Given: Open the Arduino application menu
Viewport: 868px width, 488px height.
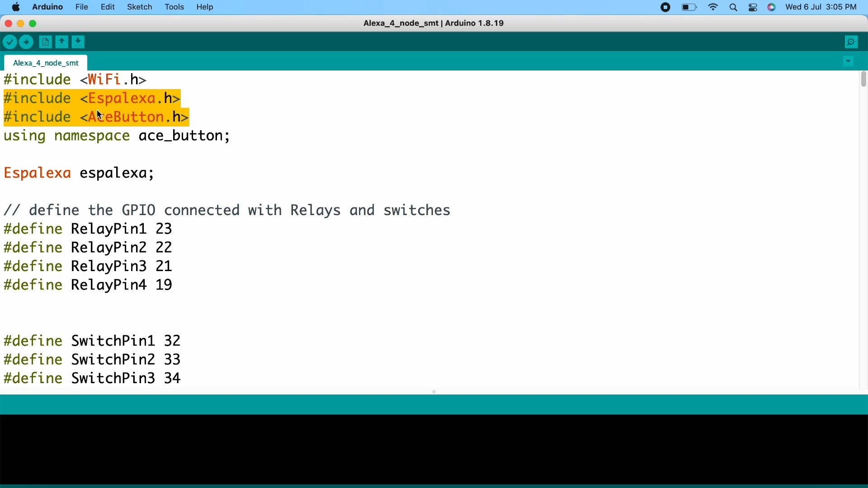Looking at the screenshot, I should coord(47,7).
